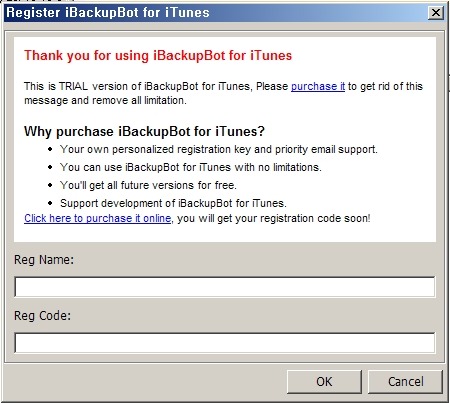Image resolution: width=450 pixels, height=403 pixels.
Task: Focus the Reg Code input field
Action: pyautogui.click(x=225, y=343)
